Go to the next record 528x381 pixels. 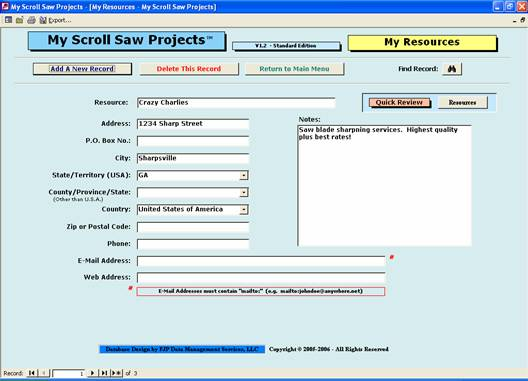tap(92, 373)
